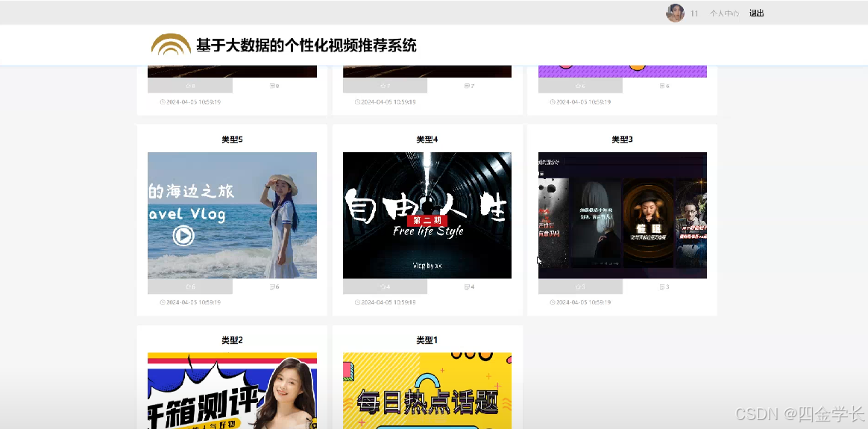Open the 类型1 title link
868x429 pixels.
pyautogui.click(x=427, y=340)
